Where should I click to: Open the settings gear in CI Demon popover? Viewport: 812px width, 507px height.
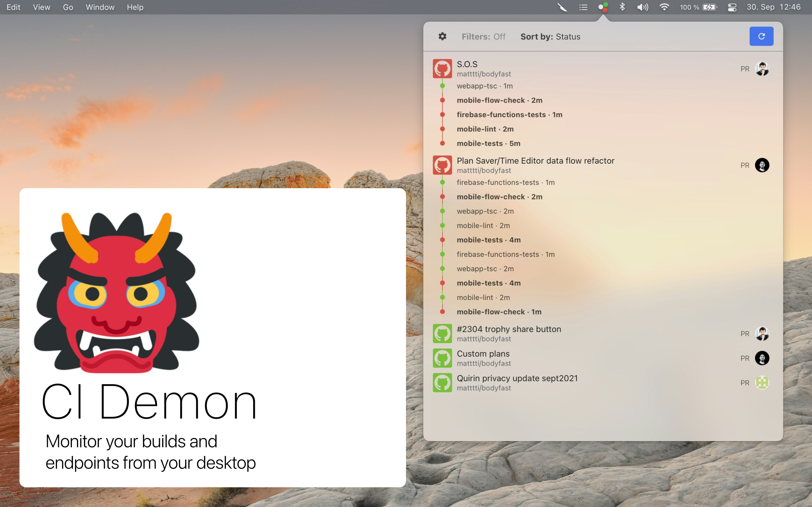point(442,36)
